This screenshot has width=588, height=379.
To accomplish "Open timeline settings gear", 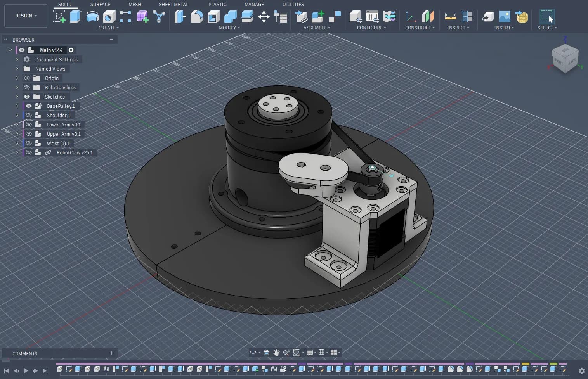I will point(581,371).
